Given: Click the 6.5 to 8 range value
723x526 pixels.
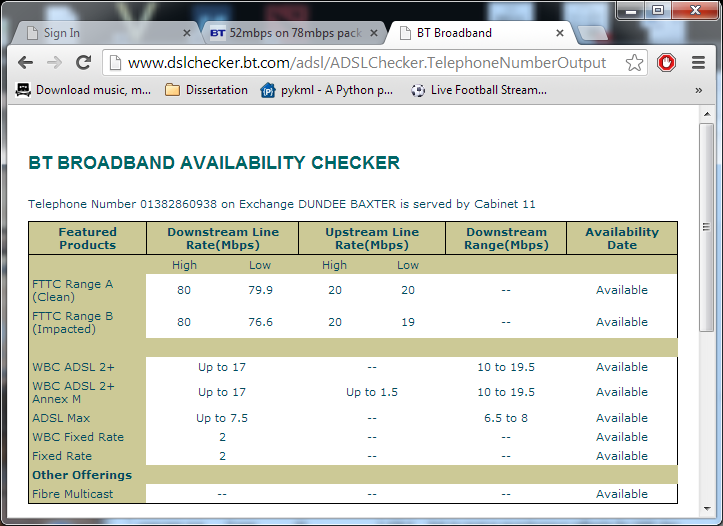Looking at the screenshot, I should (506, 418).
